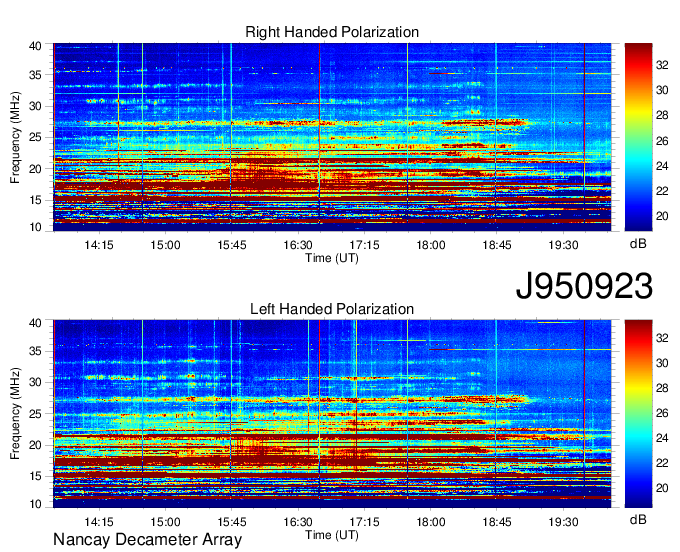Click the 16:30 time tick under Right Handed plot
Viewport: 680px width, 552px height.
298,245
